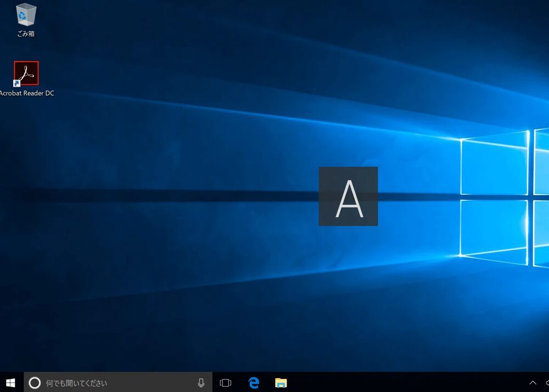
Task: Open Task View from the taskbar
Action: pyautogui.click(x=225, y=383)
